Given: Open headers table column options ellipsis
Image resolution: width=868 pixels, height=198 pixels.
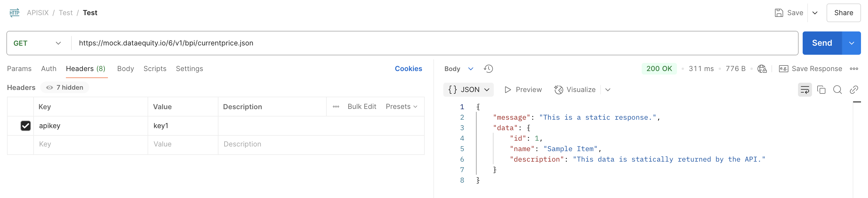Looking at the screenshot, I should tap(336, 107).
